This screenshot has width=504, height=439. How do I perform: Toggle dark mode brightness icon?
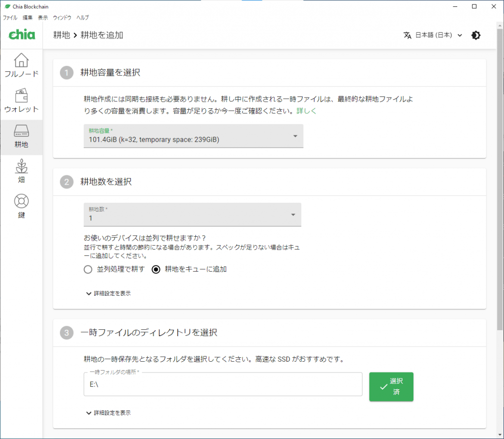475,35
